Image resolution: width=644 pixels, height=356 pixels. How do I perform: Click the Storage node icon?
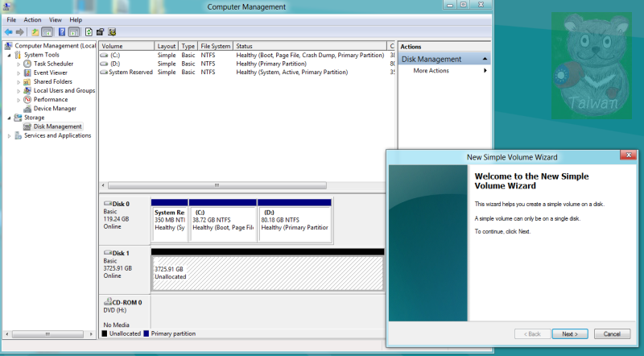coord(18,118)
